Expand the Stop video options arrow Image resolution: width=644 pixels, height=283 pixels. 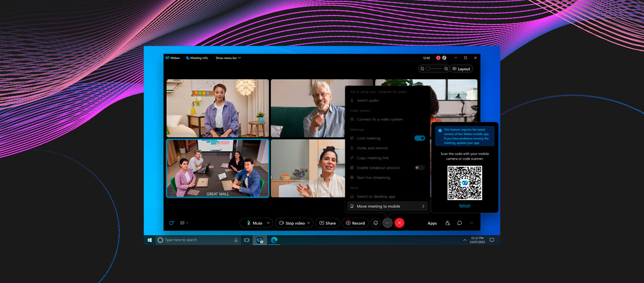309,223
